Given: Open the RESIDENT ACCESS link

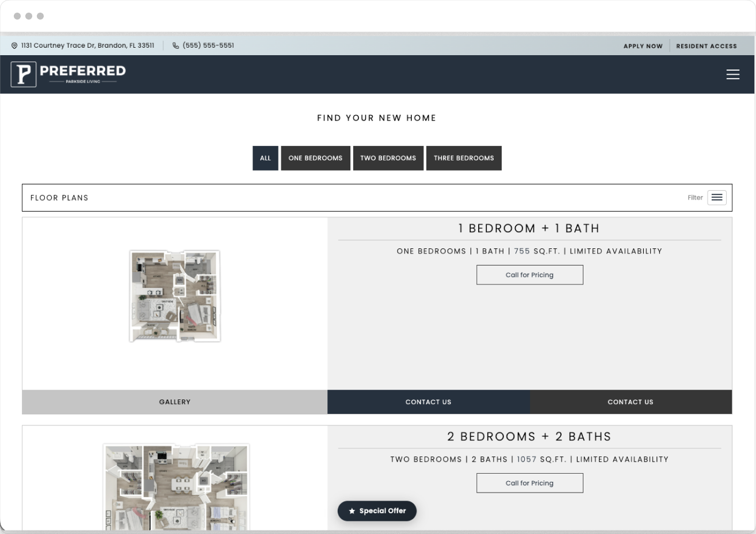Looking at the screenshot, I should (x=707, y=46).
